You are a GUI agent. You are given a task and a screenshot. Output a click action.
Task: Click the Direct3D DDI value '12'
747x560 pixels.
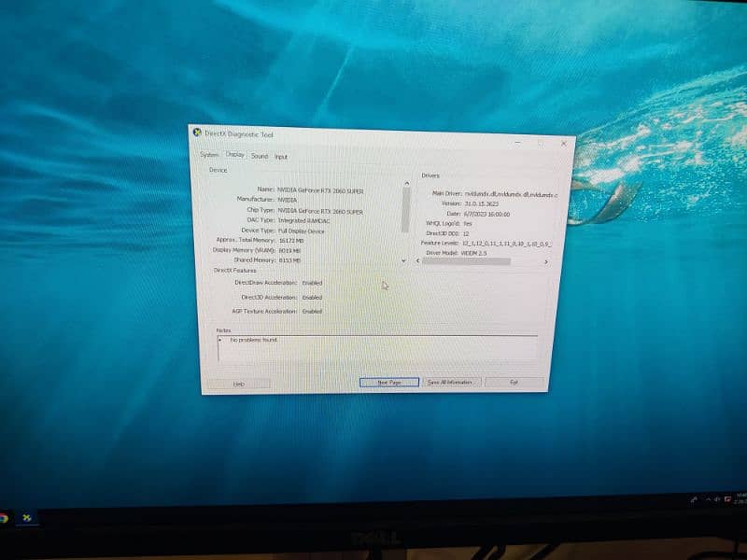click(x=466, y=234)
